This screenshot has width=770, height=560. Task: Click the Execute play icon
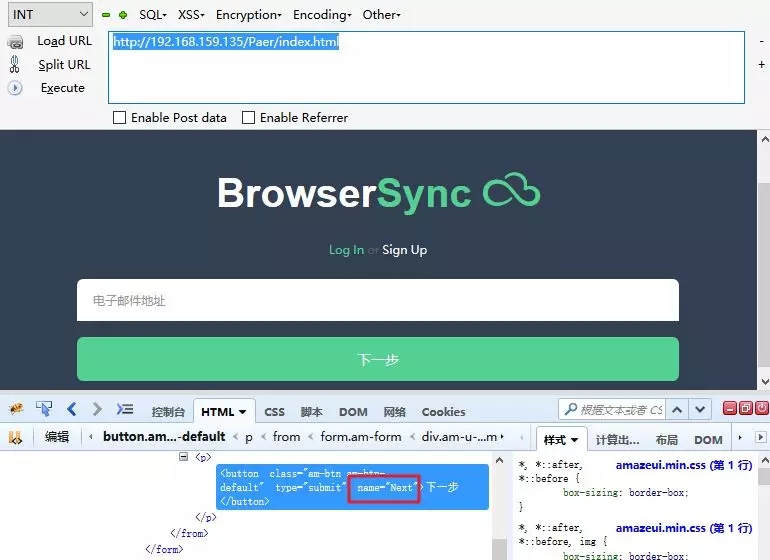[15, 88]
